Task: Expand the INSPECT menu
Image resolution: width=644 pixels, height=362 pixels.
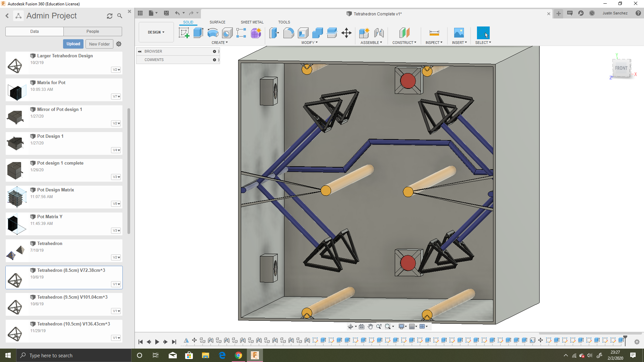Action: [x=434, y=43]
